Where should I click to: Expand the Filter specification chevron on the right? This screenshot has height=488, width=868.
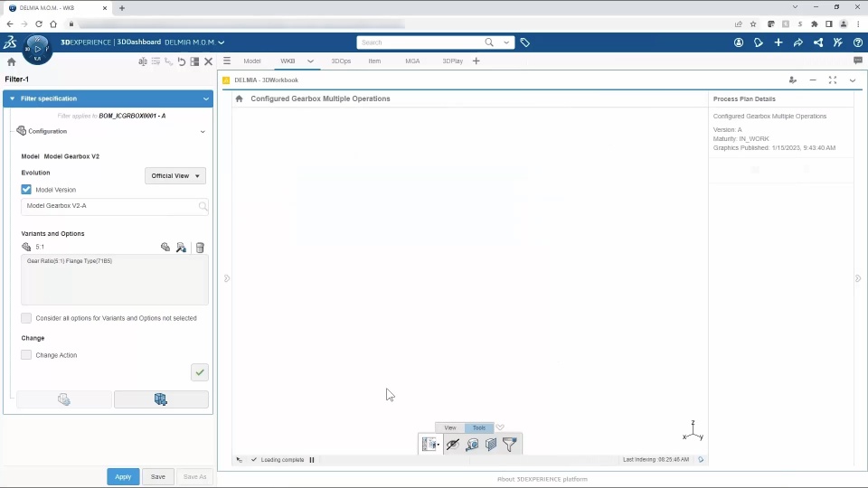(x=206, y=99)
